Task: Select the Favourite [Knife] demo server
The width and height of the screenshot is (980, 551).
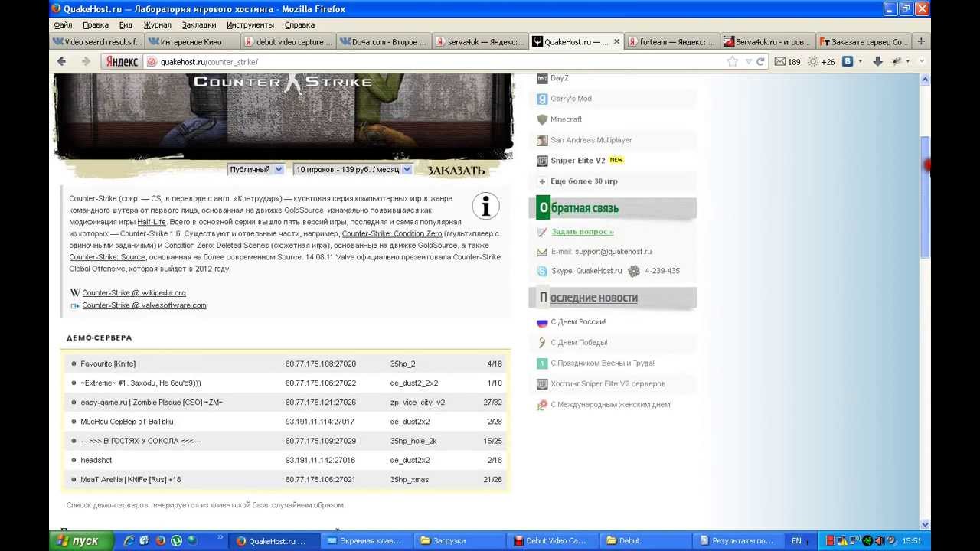Action: 285,364
